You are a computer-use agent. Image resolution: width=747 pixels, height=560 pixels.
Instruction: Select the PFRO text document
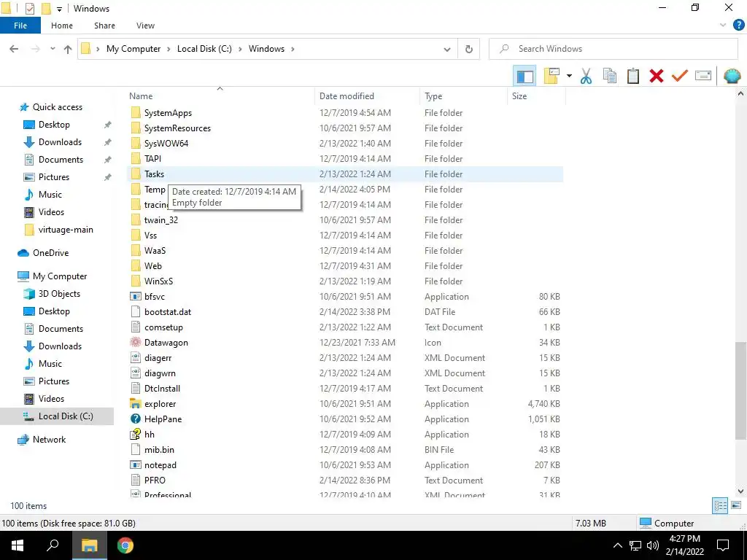[x=155, y=481]
